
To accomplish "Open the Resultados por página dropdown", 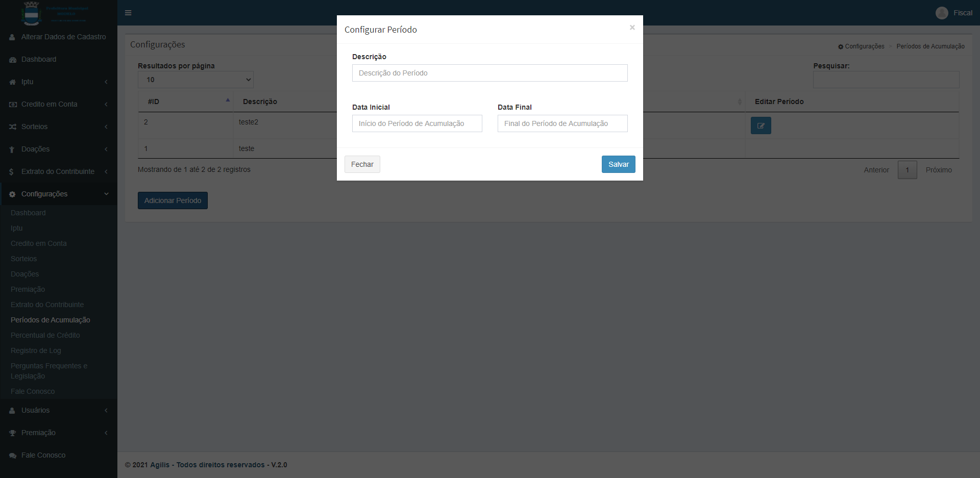I will [195, 80].
